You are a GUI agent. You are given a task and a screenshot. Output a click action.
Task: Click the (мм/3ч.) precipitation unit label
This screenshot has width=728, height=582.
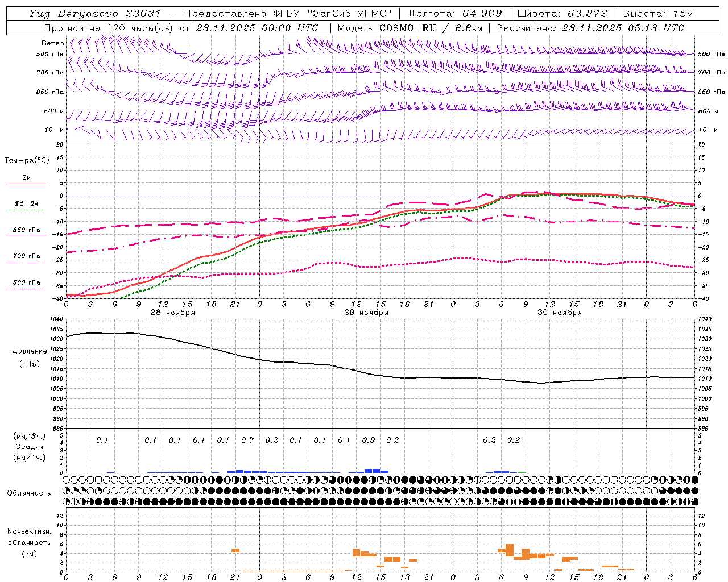[29, 436]
